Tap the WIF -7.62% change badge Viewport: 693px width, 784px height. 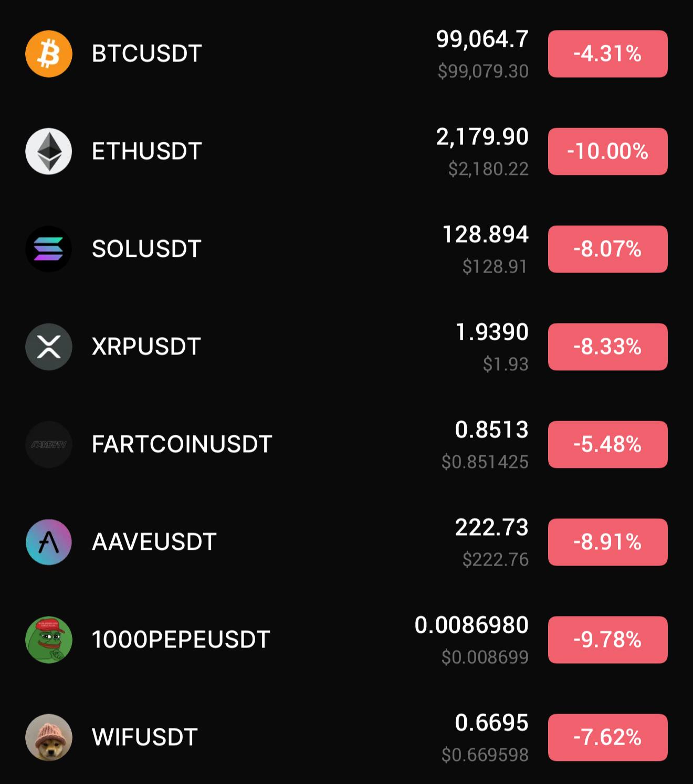pyautogui.click(x=608, y=737)
